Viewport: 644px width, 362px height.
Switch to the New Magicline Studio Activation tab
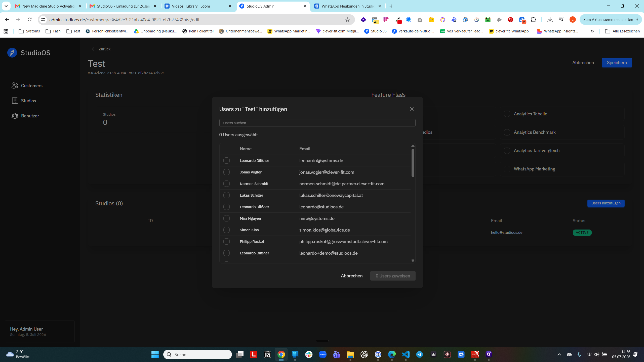click(x=48, y=6)
